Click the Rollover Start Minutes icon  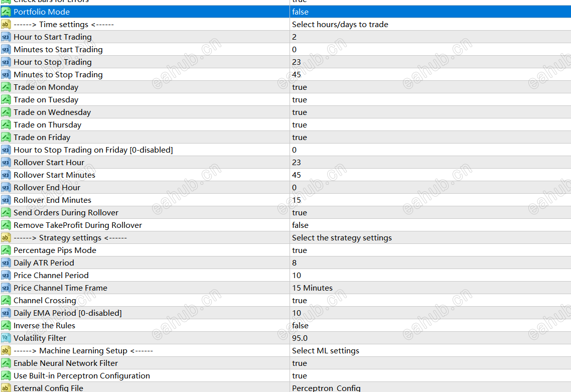tap(6, 175)
